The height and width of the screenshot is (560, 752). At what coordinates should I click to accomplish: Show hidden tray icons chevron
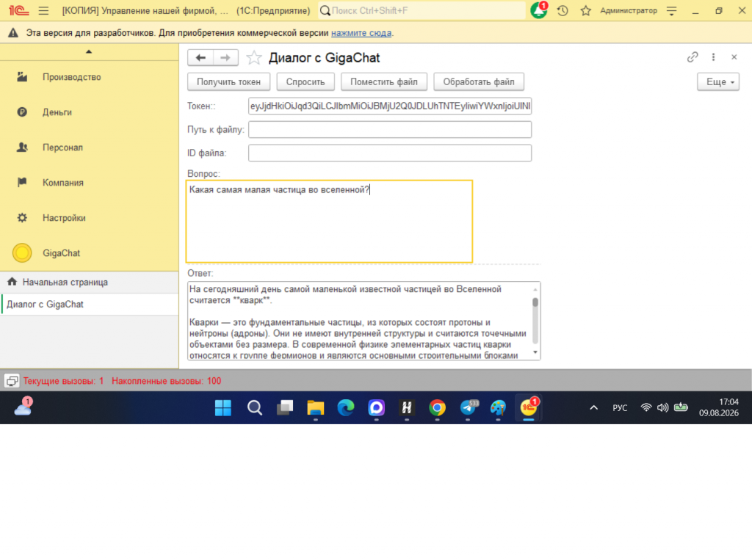[x=593, y=408]
